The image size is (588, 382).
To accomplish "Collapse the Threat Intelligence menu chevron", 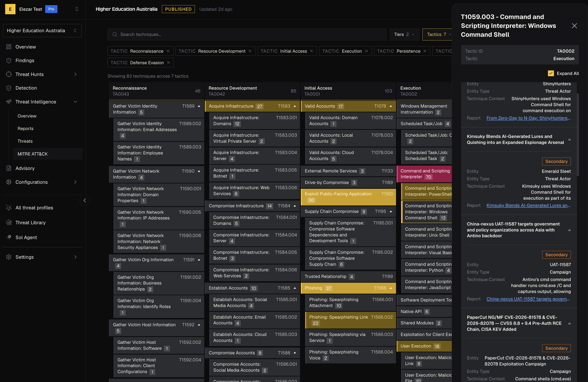I will [x=75, y=102].
